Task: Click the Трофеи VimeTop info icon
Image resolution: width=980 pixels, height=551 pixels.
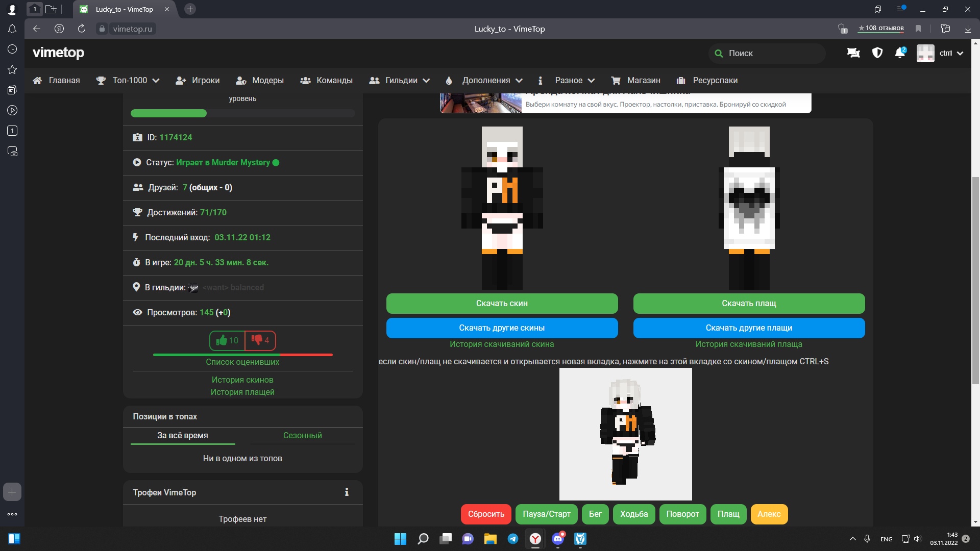Action: [347, 492]
